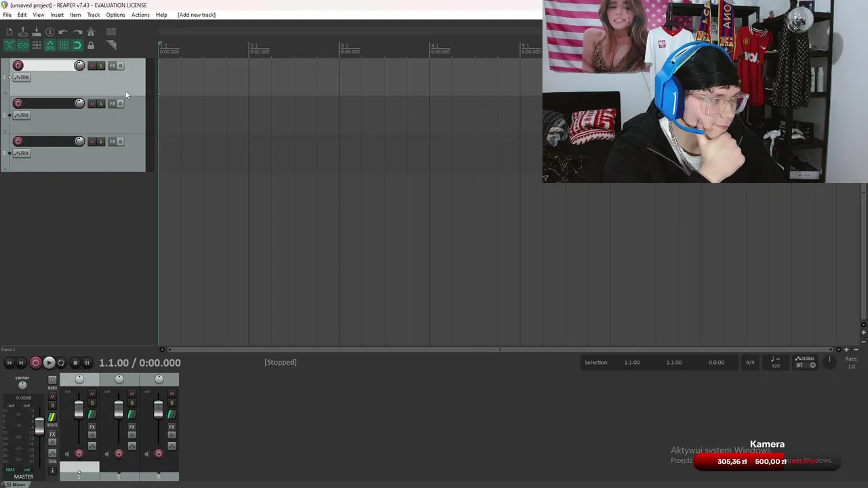Mute the master track in mixer
The width and height of the screenshot is (868, 488).
click(52, 396)
